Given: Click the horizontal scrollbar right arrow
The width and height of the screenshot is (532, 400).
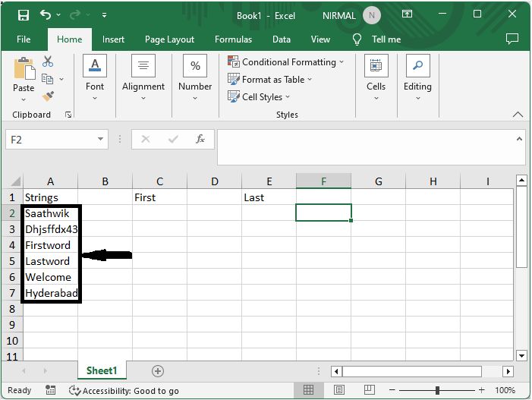Looking at the screenshot, I should (508, 371).
